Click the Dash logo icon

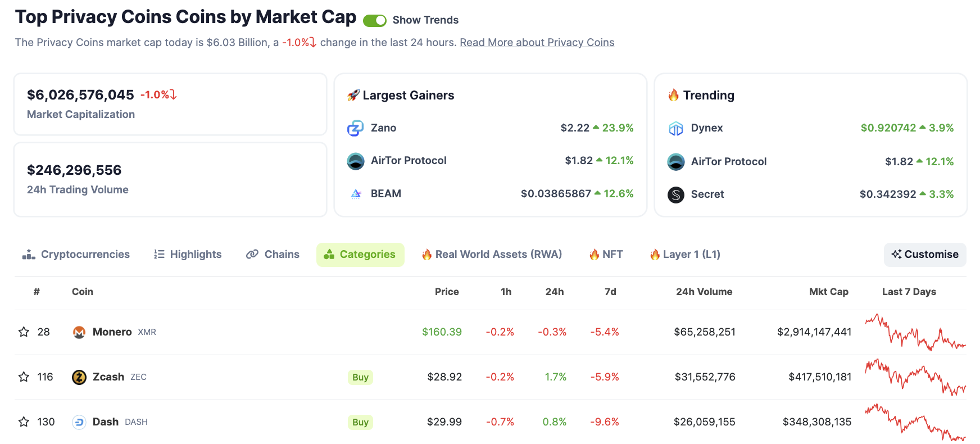coord(79,422)
